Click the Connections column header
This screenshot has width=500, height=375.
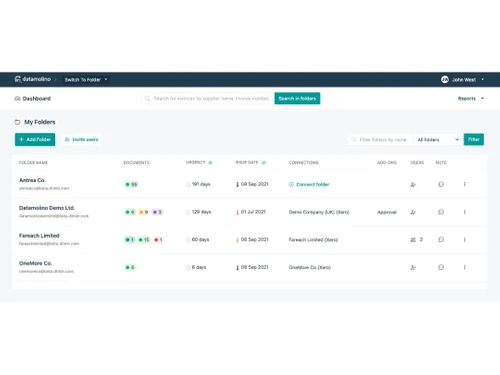pos(304,163)
